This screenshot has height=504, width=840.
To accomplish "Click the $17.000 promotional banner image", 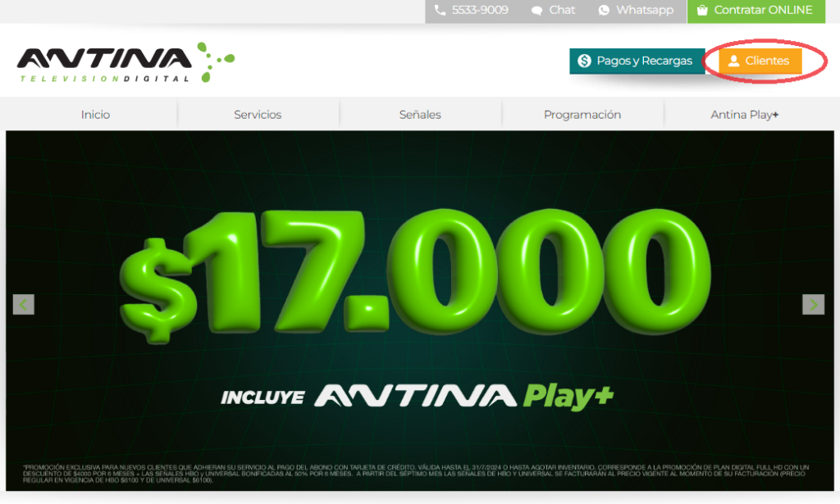I will tap(420, 311).
